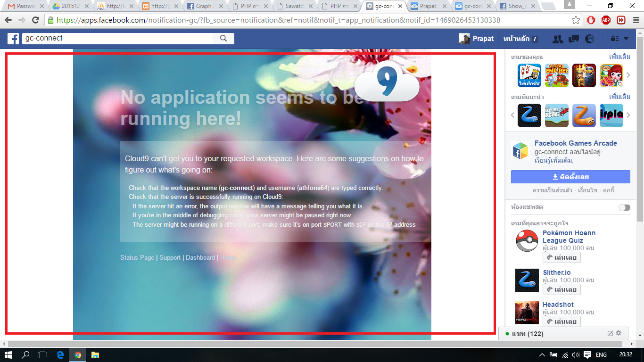
Task: Open the privacy shortcuts lock icon
Action: click(614, 39)
